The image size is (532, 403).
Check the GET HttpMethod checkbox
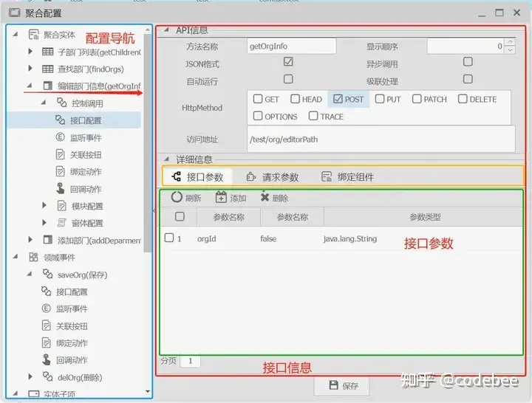click(x=258, y=99)
